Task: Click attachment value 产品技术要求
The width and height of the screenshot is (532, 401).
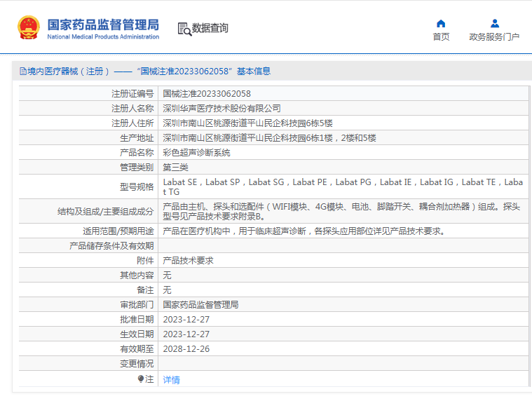Action: coord(188,261)
